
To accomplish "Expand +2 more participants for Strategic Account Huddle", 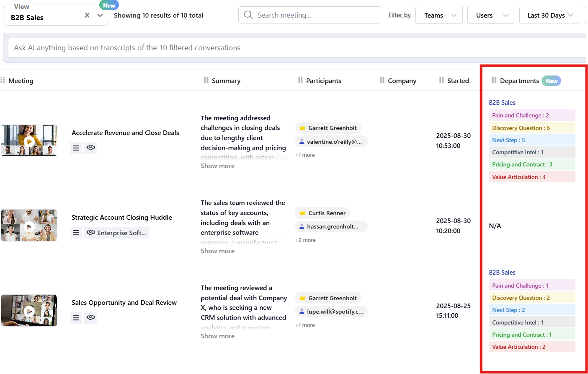I will (305, 240).
